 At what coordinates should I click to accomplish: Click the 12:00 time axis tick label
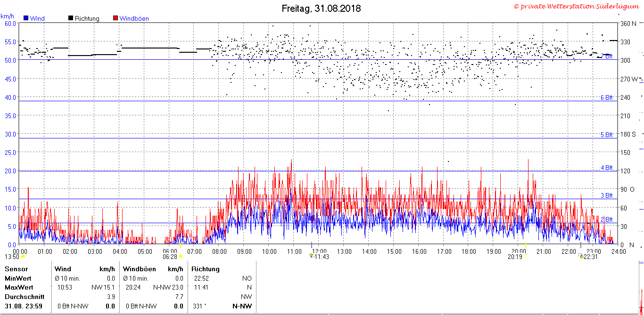(x=320, y=251)
